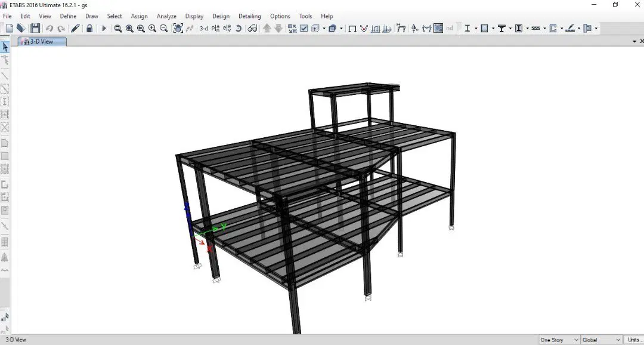Switch to the default 3-d view
This screenshot has height=345, width=644.
pyautogui.click(x=204, y=29)
